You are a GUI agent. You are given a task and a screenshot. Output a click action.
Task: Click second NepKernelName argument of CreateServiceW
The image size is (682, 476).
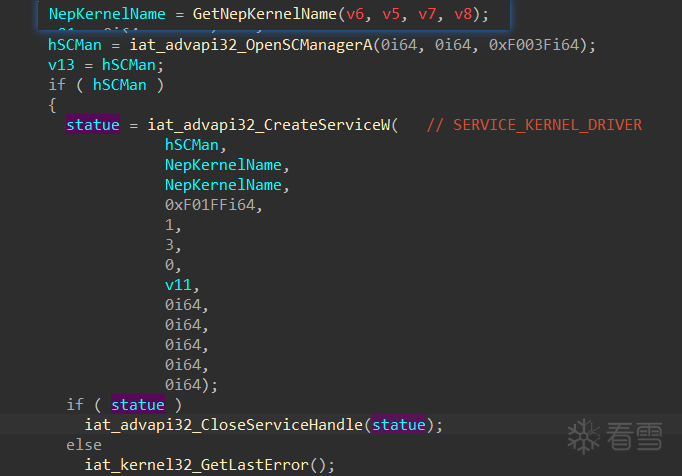[223, 185]
